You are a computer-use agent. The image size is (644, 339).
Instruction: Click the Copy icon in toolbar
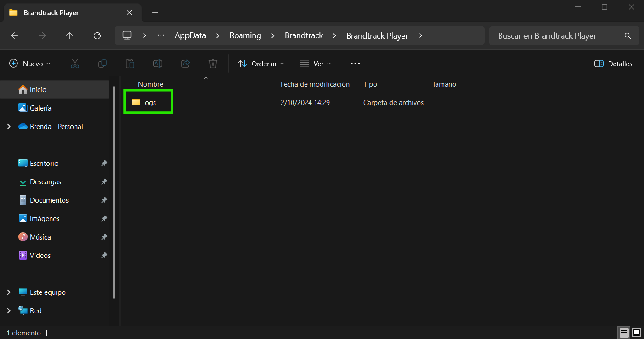click(103, 64)
